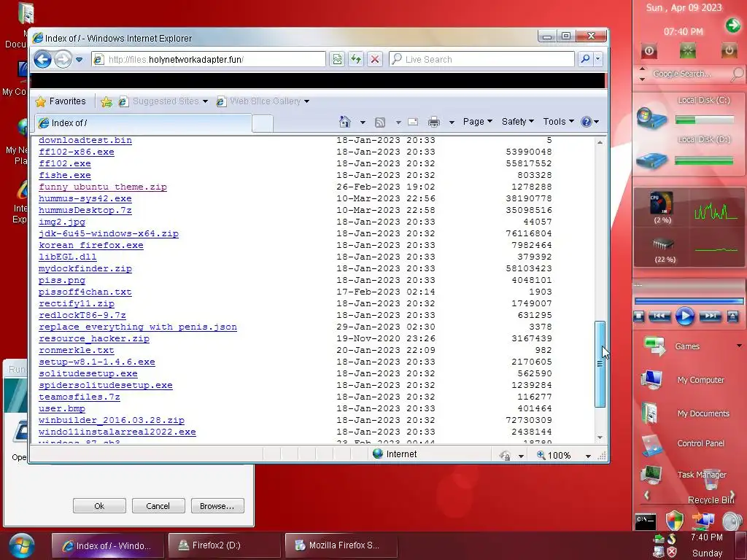Click the media player Stop button
The height and width of the screenshot is (560, 747).
pyautogui.click(x=639, y=316)
